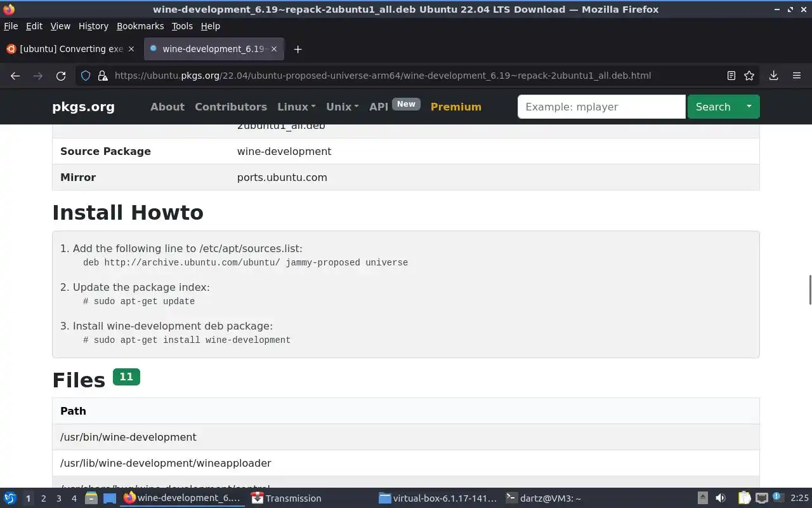Click the wineapploader file path row

pyautogui.click(x=406, y=463)
